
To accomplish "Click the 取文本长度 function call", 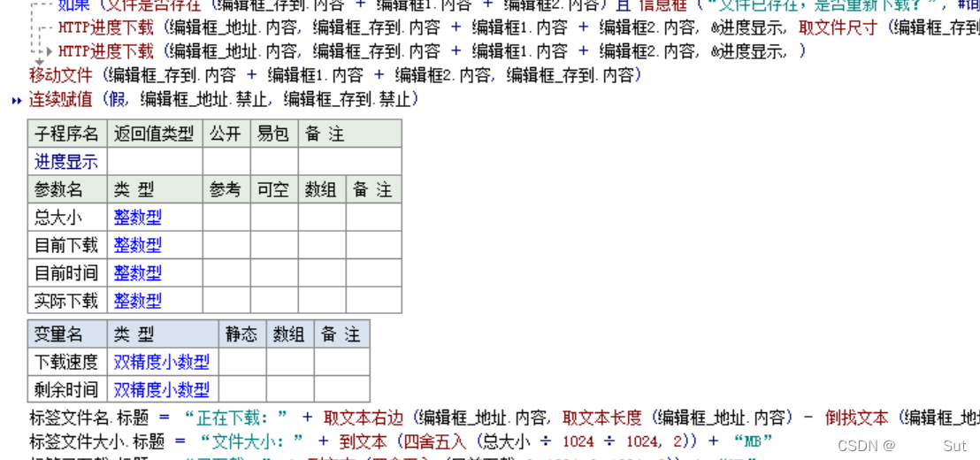I will pyautogui.click(x=601, y=417).
